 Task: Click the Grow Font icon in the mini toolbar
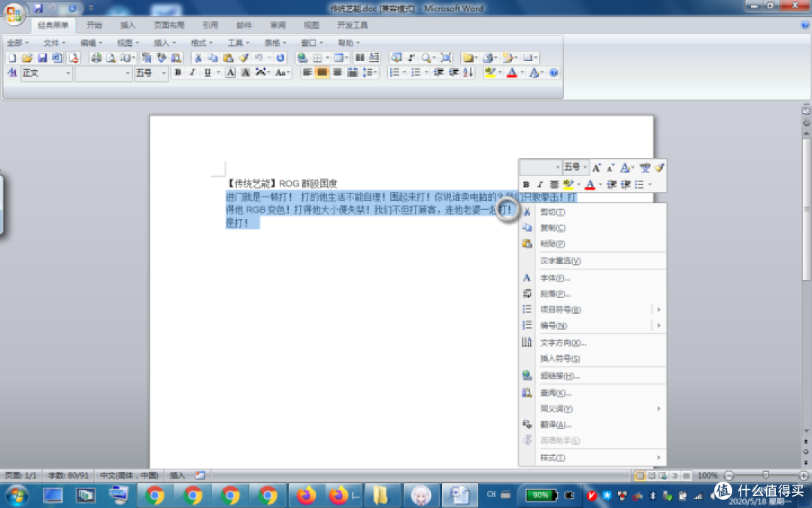596,167
